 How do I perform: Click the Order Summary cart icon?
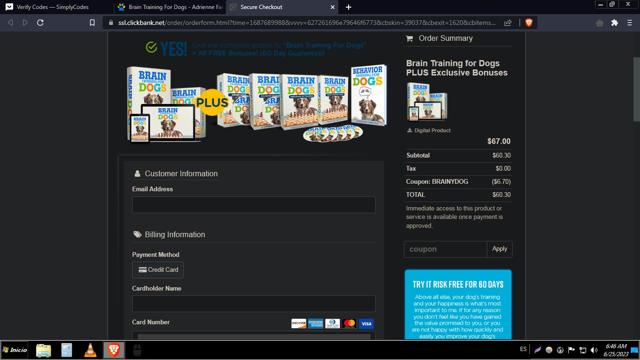point(409,38)
